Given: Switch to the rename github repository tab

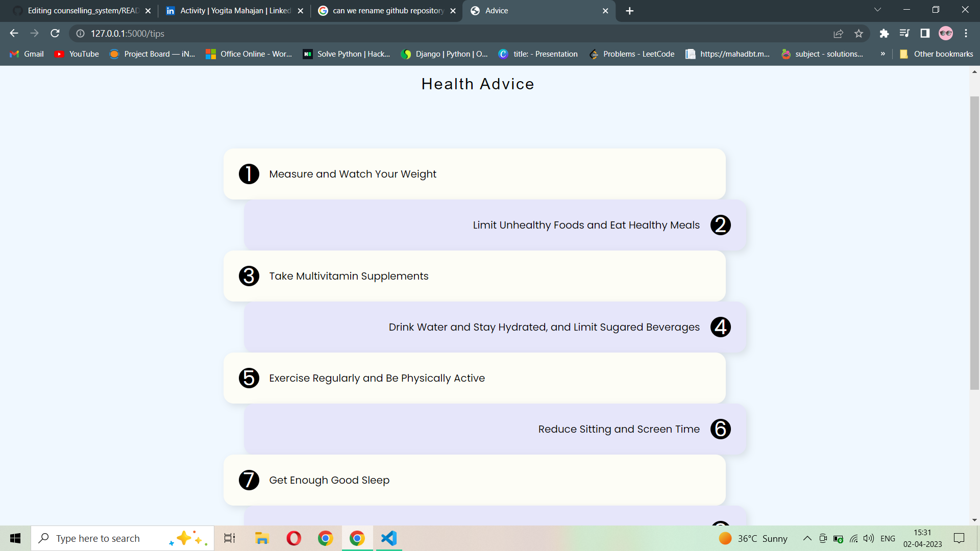Looking at the screenshot, I should 388,11.
